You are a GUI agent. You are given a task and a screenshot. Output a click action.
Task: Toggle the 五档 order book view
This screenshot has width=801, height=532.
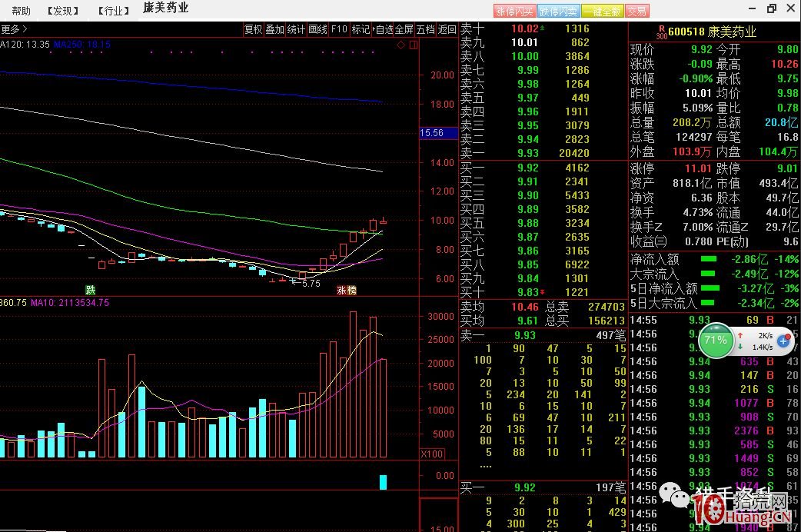click(426, 29)
